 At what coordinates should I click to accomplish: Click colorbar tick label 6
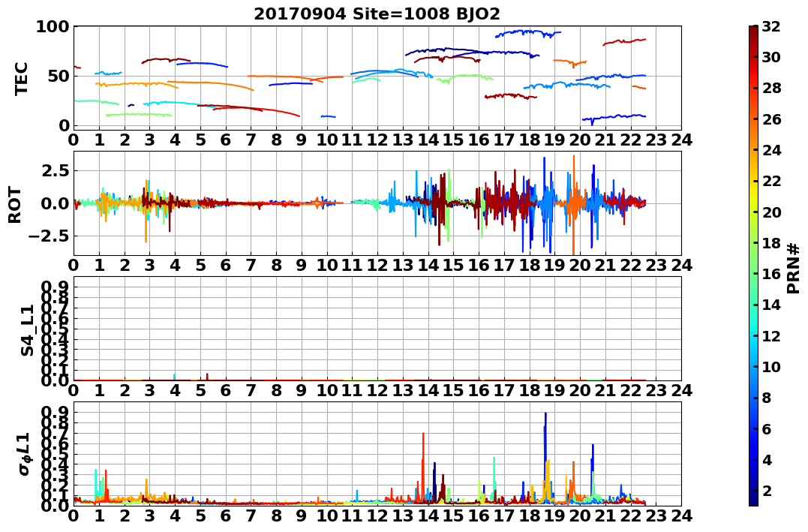[x=767, y=428]
